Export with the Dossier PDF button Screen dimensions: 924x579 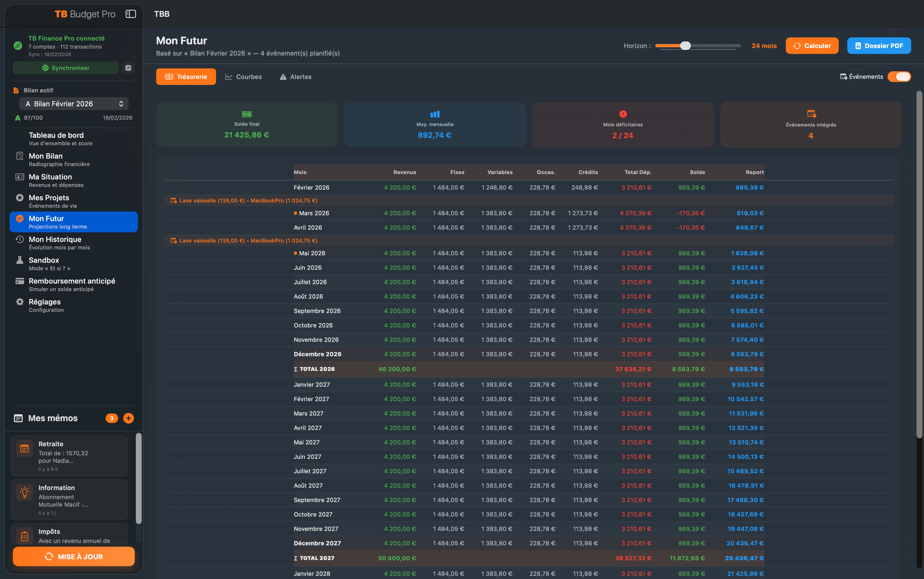pos(878,46)
